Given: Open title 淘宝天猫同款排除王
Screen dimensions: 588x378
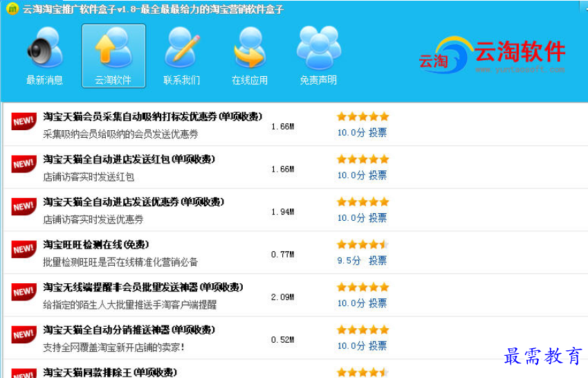Looking at the screenshot, I should click(x=110, y=372).
